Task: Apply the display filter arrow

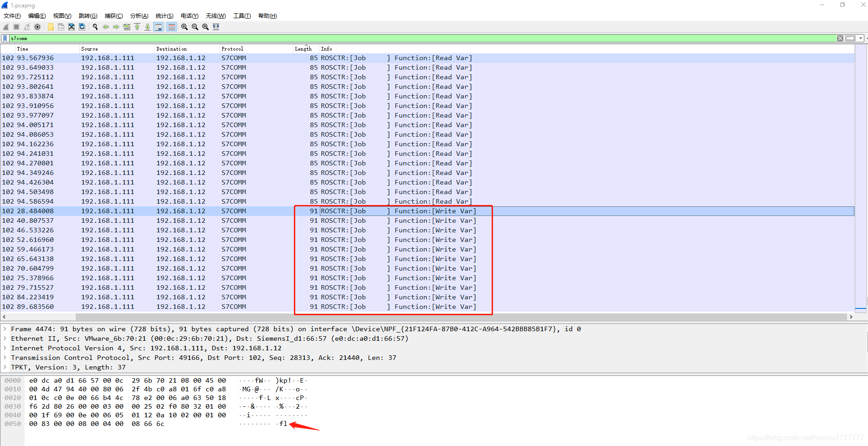Action: click(850, 38)
